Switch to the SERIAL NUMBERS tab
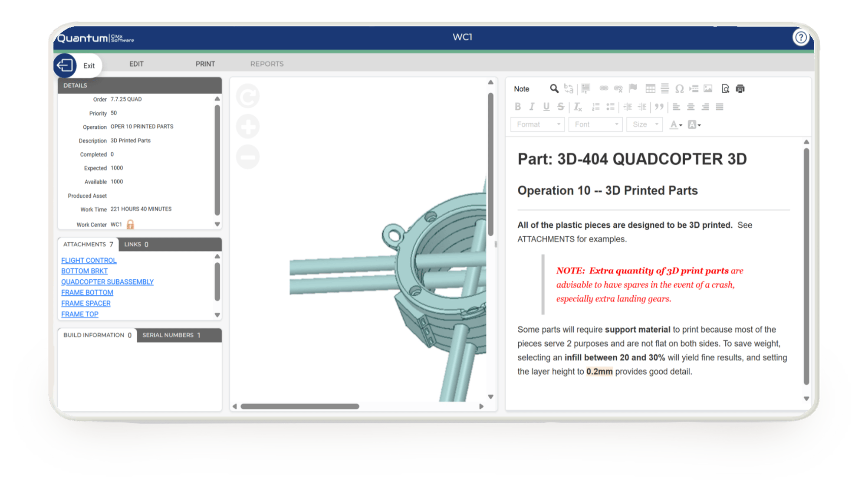The height and width of the screenshot is (484, 868). click(171, 335)
